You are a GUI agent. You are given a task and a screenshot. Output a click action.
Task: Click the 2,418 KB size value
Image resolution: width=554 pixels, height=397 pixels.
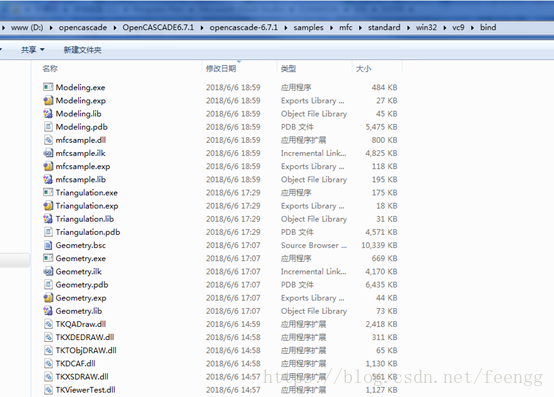tap(381, 324)
